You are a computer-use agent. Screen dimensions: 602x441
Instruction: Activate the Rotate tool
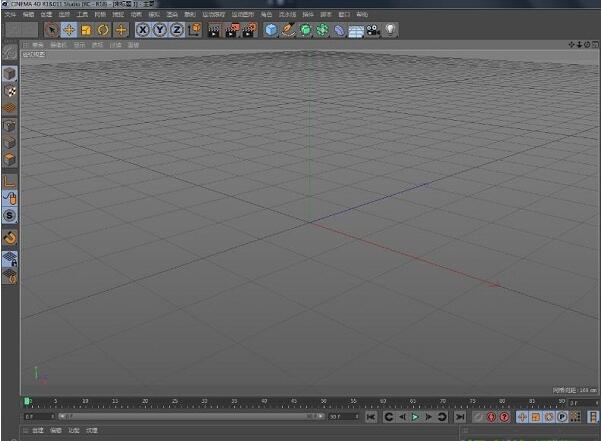pyautogui.click(x=103, y=30)
